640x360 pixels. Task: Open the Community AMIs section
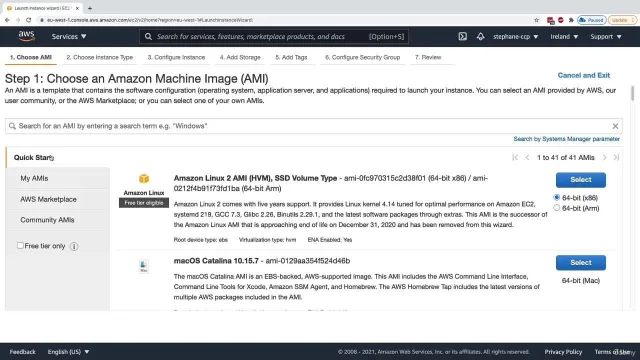click(x=47, y=220)
